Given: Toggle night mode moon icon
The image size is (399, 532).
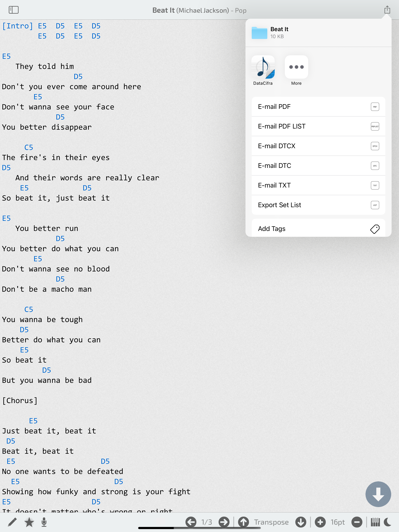Looking at the screenshot, I should 388,522.
